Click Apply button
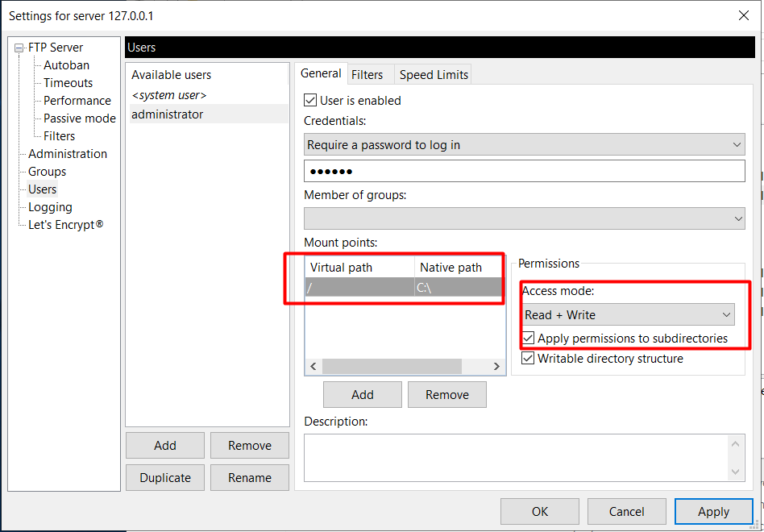This screenshot has width=764, height=532. [713, 512]
